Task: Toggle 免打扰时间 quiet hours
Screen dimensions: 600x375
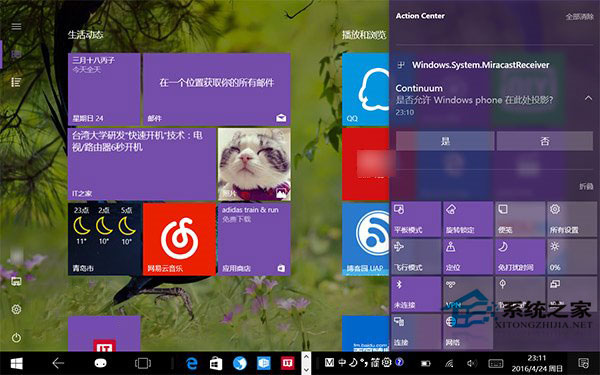Action: (x=520, y=257)
